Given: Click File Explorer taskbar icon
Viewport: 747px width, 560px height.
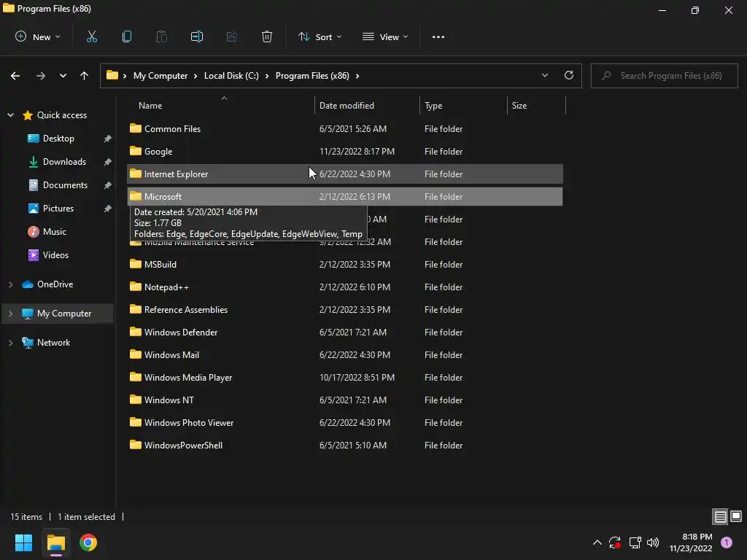Looking at the screenshot, I should 56,542.
